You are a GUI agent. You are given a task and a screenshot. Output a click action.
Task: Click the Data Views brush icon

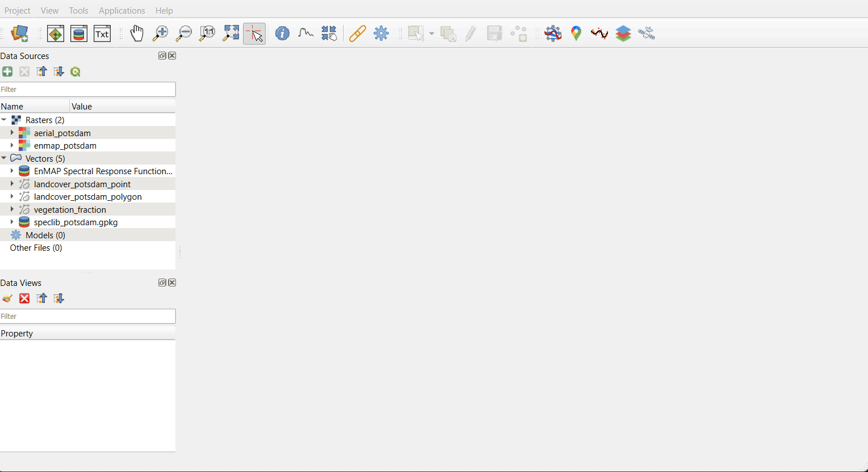tap(7, 298)
